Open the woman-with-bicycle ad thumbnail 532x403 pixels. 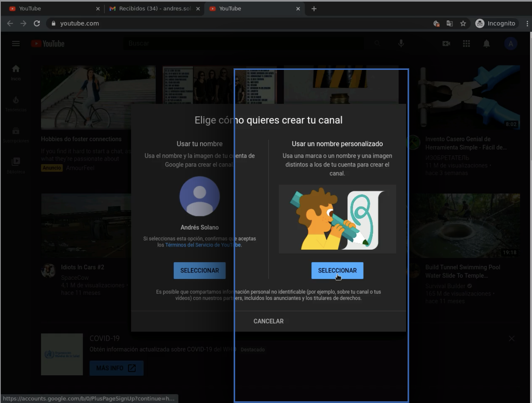(x=98, y=98)
